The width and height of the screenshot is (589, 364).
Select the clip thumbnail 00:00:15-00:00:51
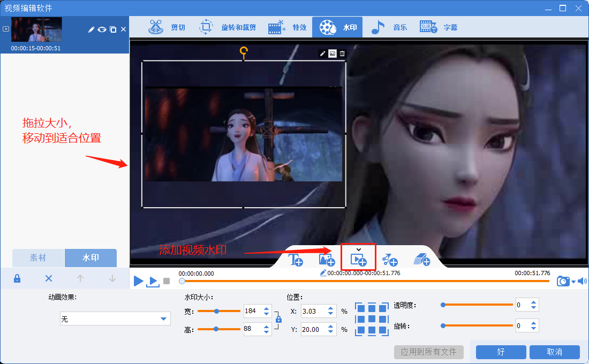coord(36,29)
